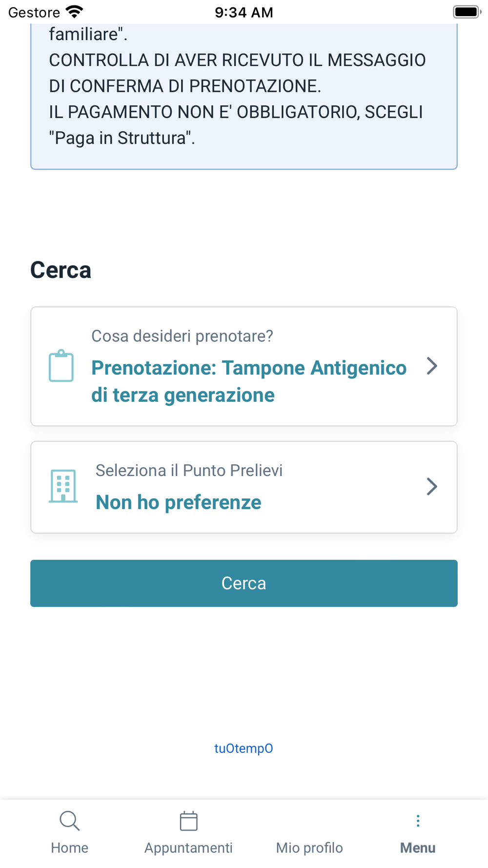488x868 pixels.
Task: Tap the calendar icon above Appuntamenti
Action: click(x=188, y=821)
